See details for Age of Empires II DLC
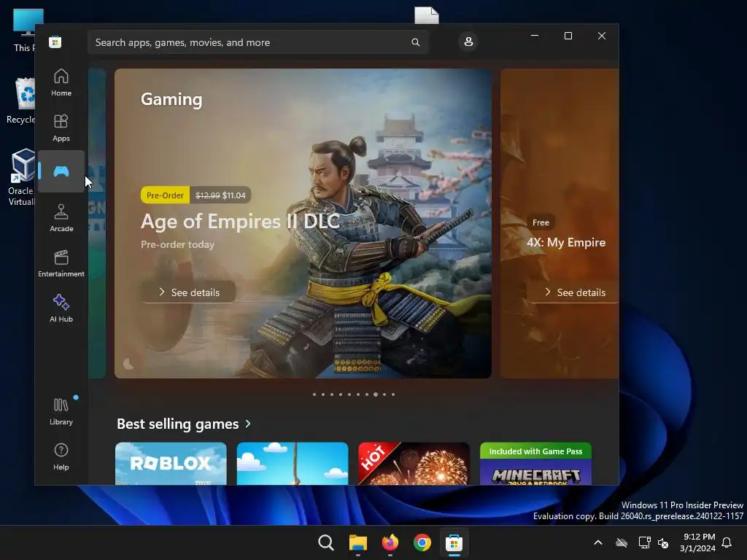Viewport: 747px width, 560px height. [x=189, y=292]
